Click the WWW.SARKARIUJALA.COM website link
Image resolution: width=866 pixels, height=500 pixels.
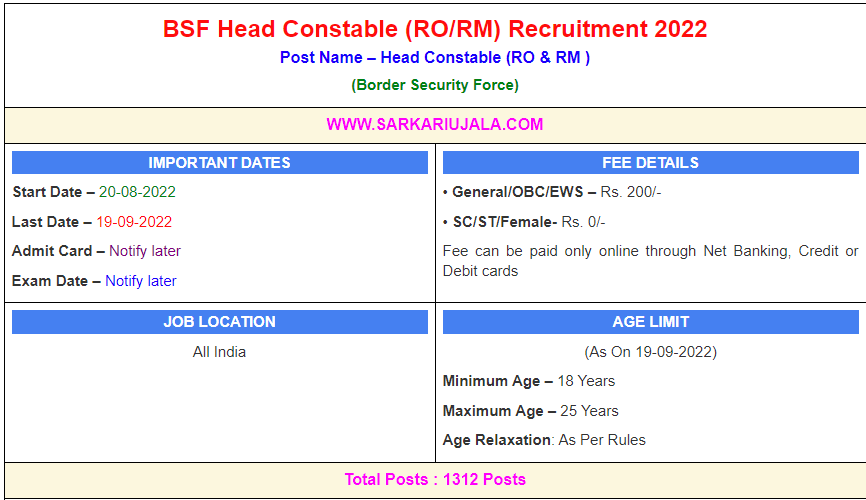[434, 125]
